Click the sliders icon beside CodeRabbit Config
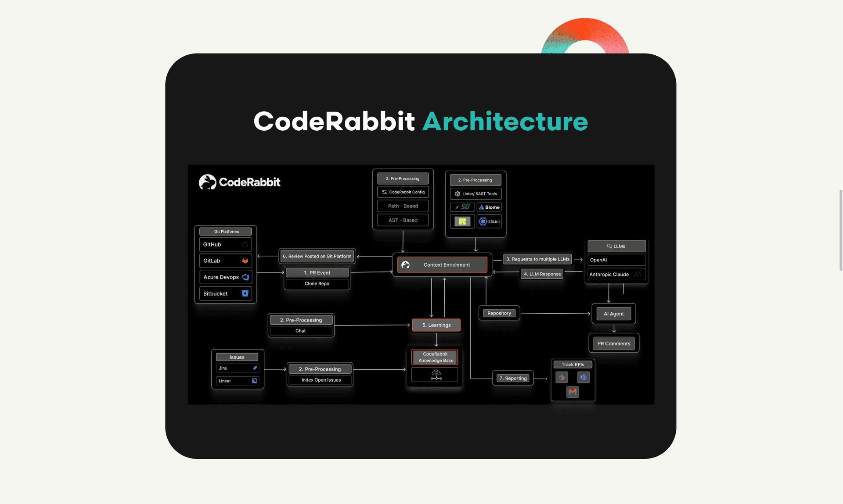This screenshot has height=504, width=843. [384, 192]
